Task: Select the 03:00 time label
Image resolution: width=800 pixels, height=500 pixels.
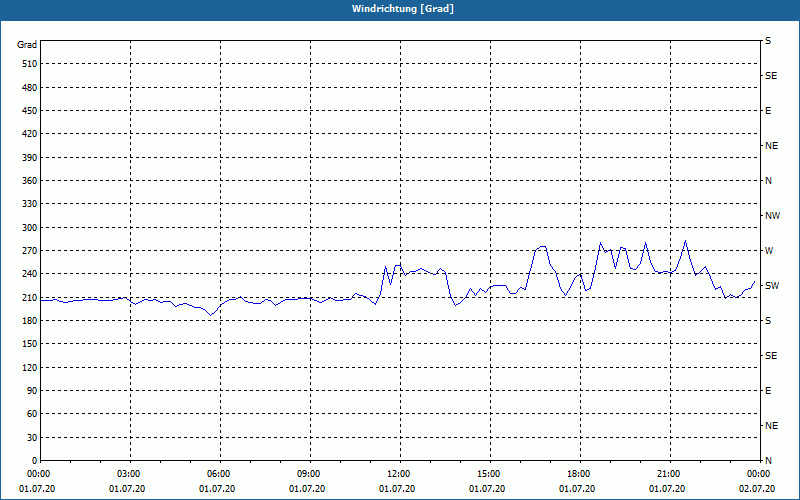Action: pyautogui.click(x=130, y=474)
